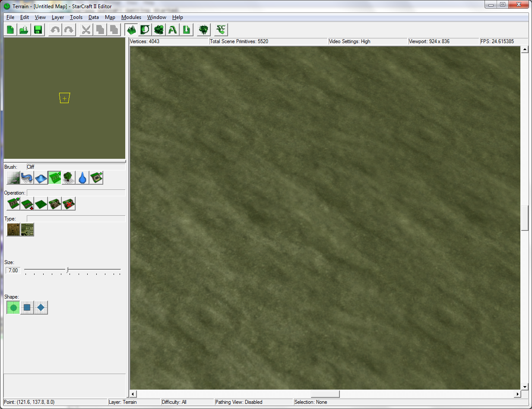Click the brush Size slider handle
Screen dimensions: 532x409
(x=67, y=270)
